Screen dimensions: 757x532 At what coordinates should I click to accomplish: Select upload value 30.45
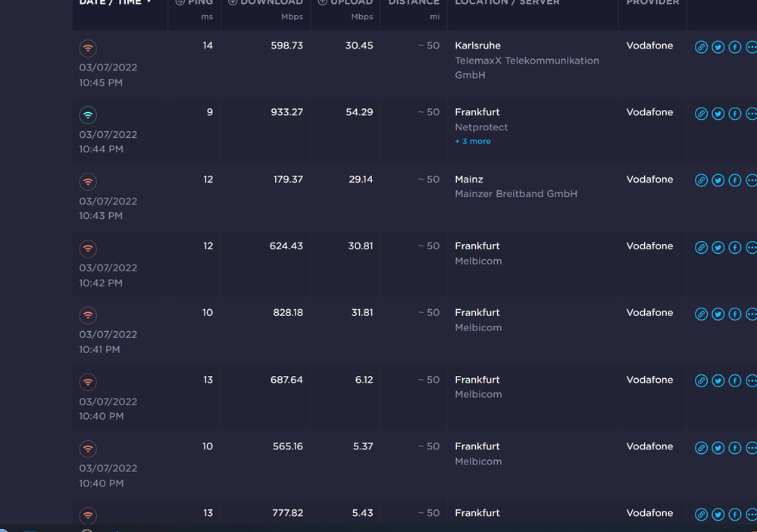(x=359, y=45)
